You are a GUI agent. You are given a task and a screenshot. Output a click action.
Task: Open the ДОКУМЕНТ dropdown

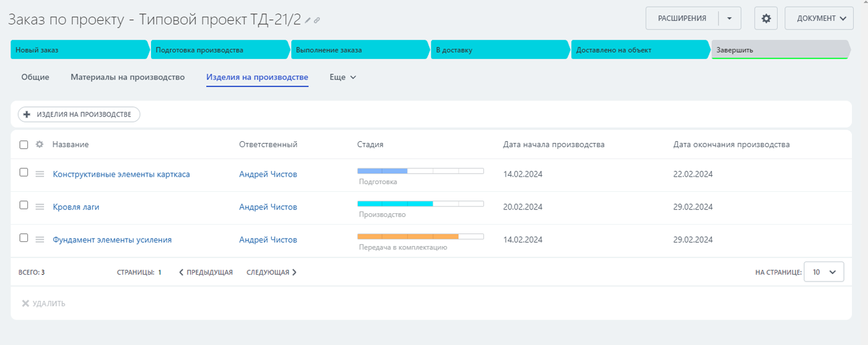point(819,19)
